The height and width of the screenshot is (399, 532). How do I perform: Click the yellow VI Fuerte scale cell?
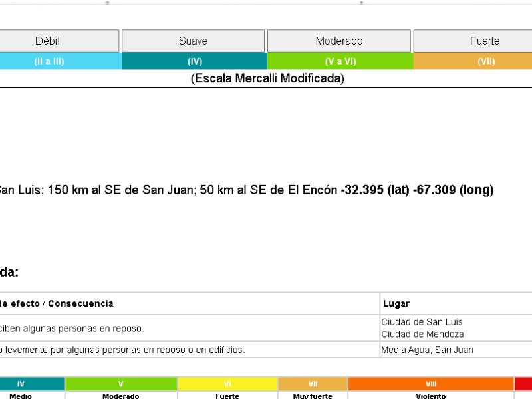tap(227, 388)
